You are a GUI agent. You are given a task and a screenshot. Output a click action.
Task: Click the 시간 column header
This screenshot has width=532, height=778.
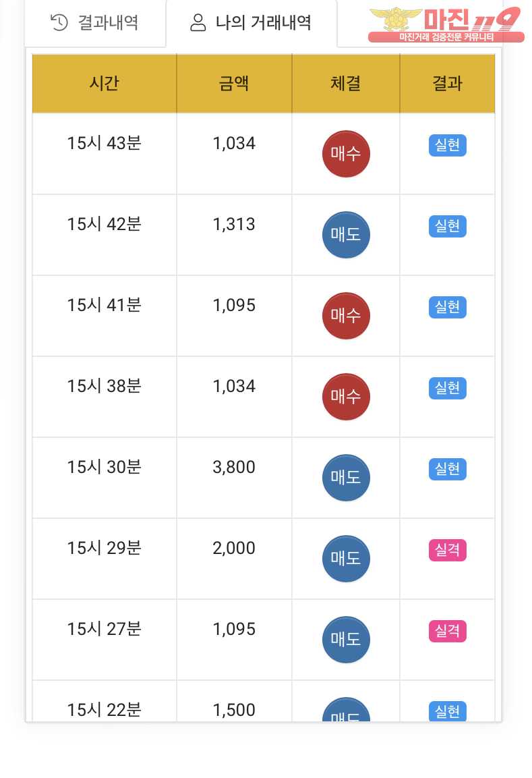pos(104,84)
